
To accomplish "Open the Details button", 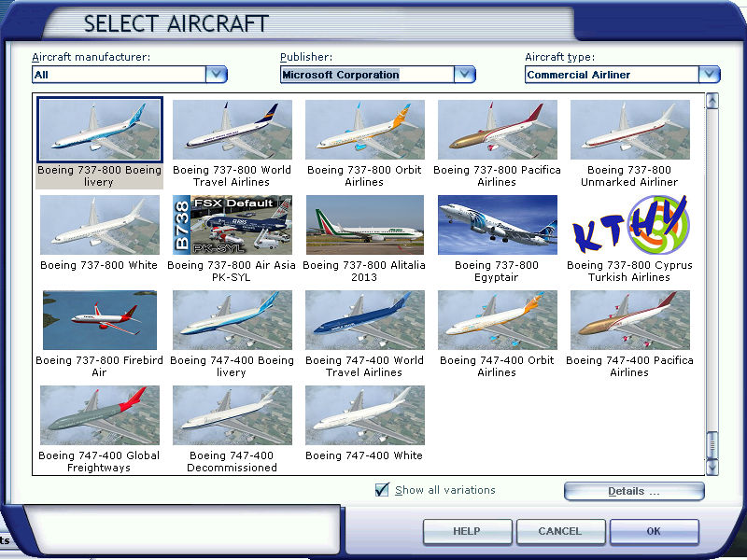I will coord(634,491).
